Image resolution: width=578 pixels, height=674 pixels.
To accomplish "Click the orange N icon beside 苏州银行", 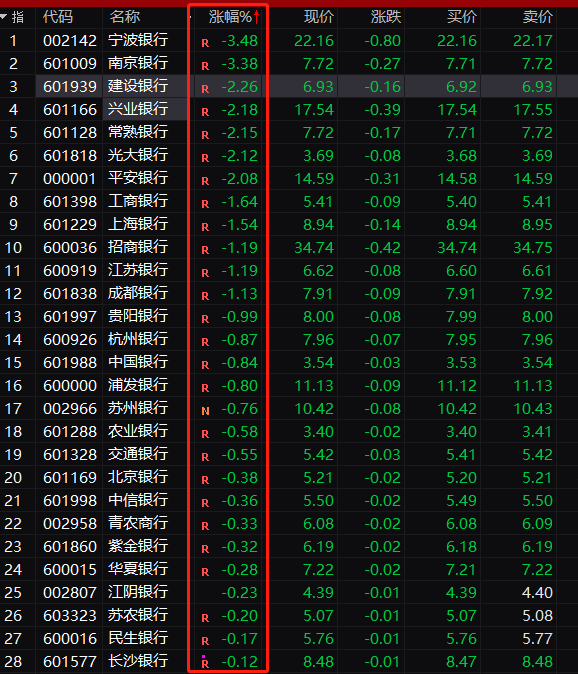I will [x=205, y=411].
